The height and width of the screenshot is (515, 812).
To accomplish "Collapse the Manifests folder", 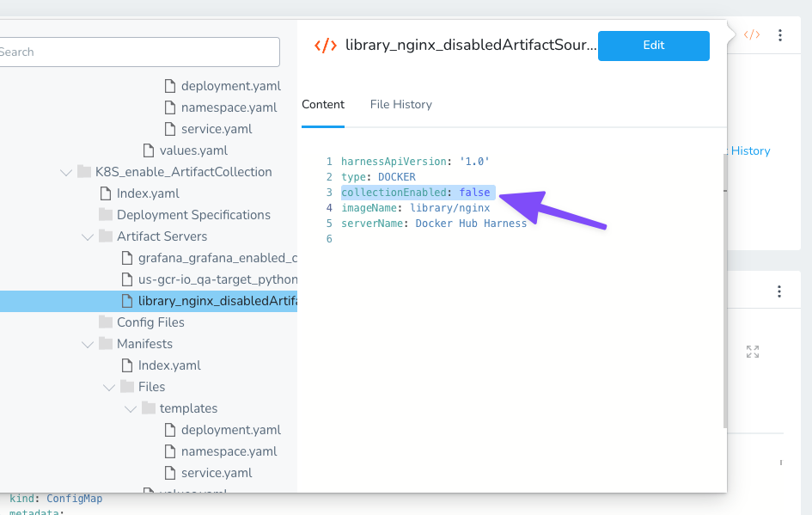I will [88, 344].
